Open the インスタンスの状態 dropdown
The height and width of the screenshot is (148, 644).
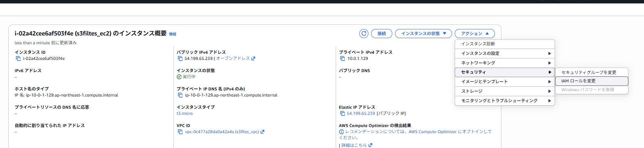pos(424,34)
